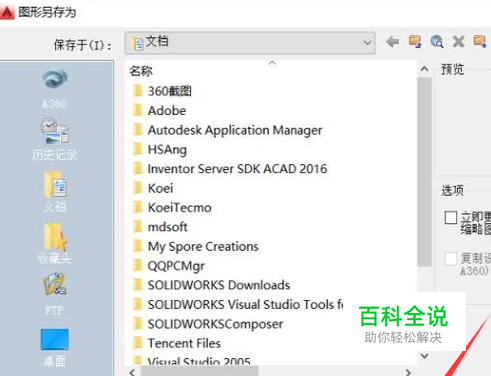Viewport: 491px width, 376px height.
Task: Open the 历史记录 history shortcut
Action: [55, 139]
